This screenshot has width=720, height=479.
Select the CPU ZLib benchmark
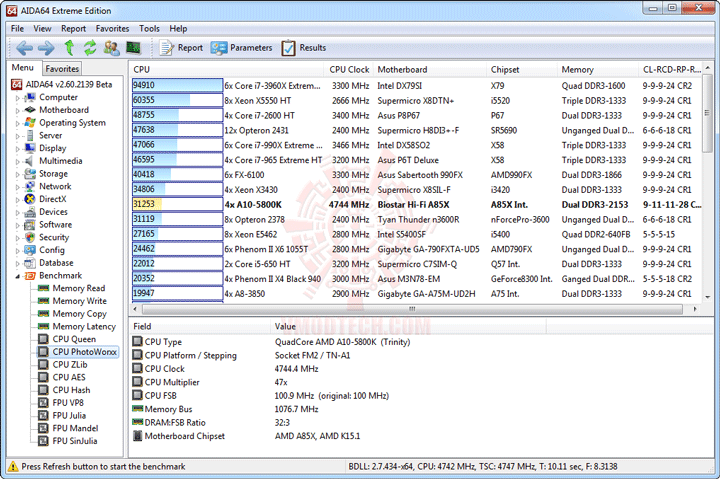click(x=70, y=365)
